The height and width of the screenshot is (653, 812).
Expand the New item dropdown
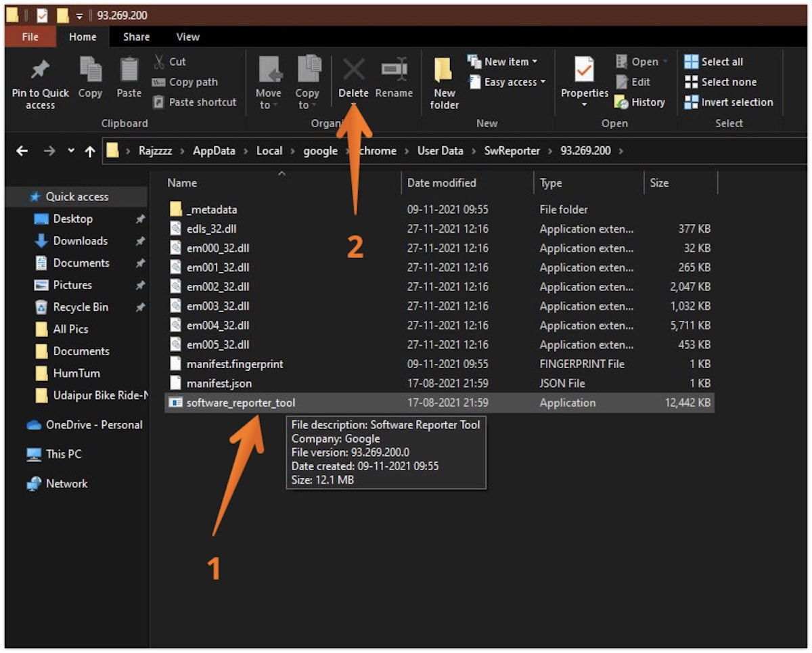coord(504,62)
